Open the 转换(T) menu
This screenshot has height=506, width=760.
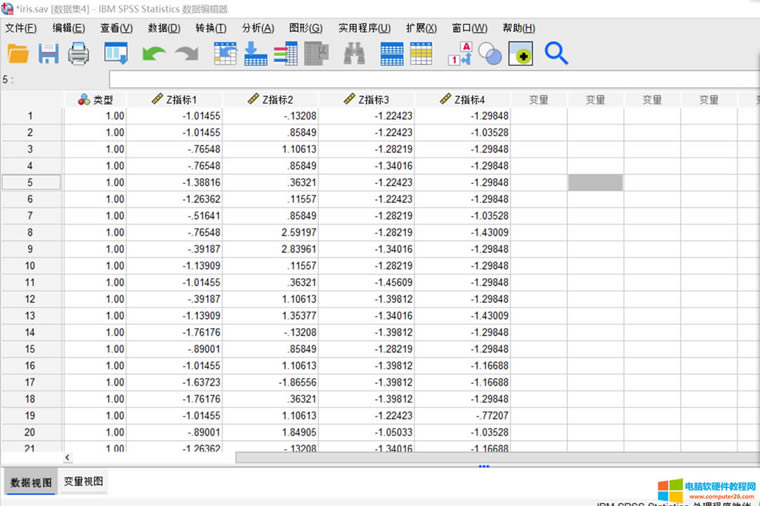tap(210, 28)
